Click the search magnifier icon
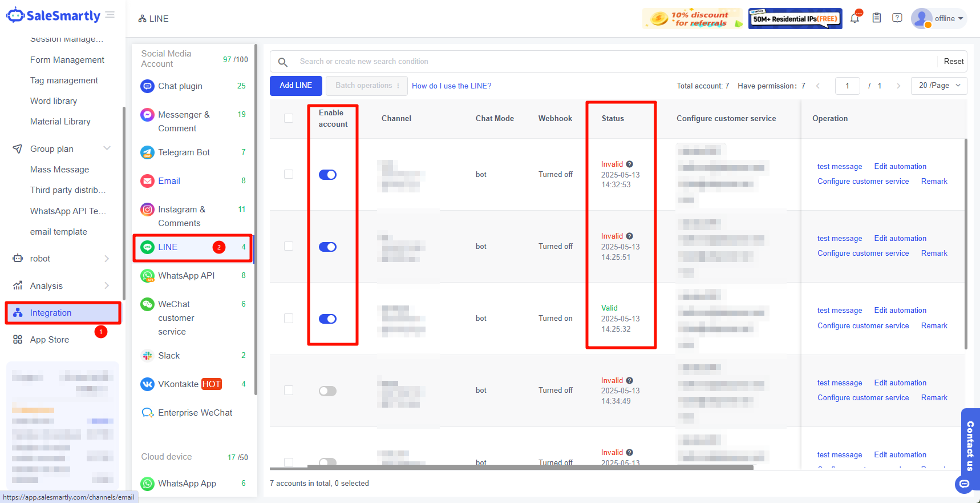This screenshot has width=980, height=503. [x=282, y=62]
